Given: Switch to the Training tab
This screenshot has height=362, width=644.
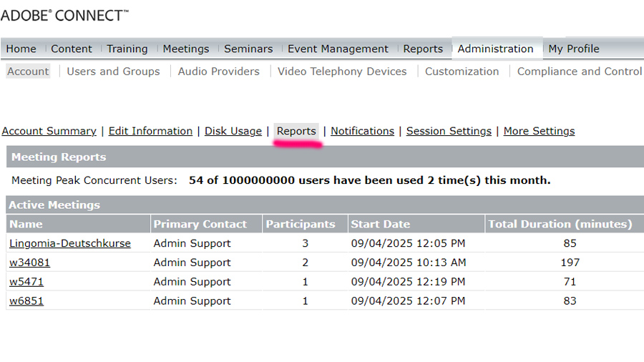Looking at the screenshot, I should pos(127,49).
